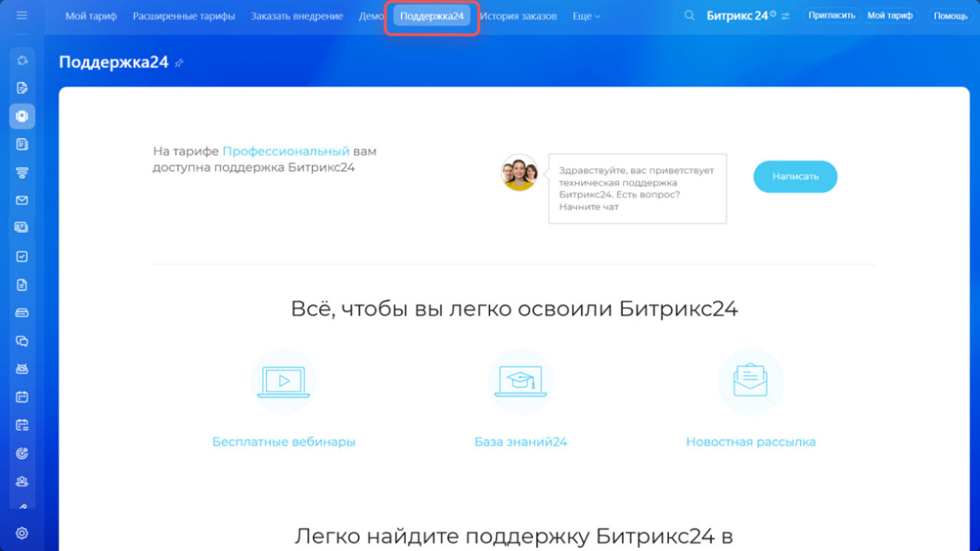Open the tasks checkmark sidebar icon

pyautogui.click(x=22, y=256)
